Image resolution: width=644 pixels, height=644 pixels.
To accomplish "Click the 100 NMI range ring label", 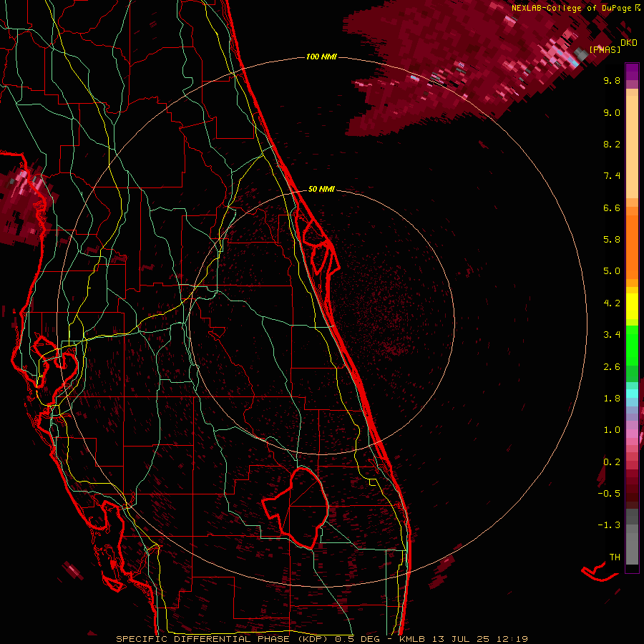I will (x=321, y=57).
